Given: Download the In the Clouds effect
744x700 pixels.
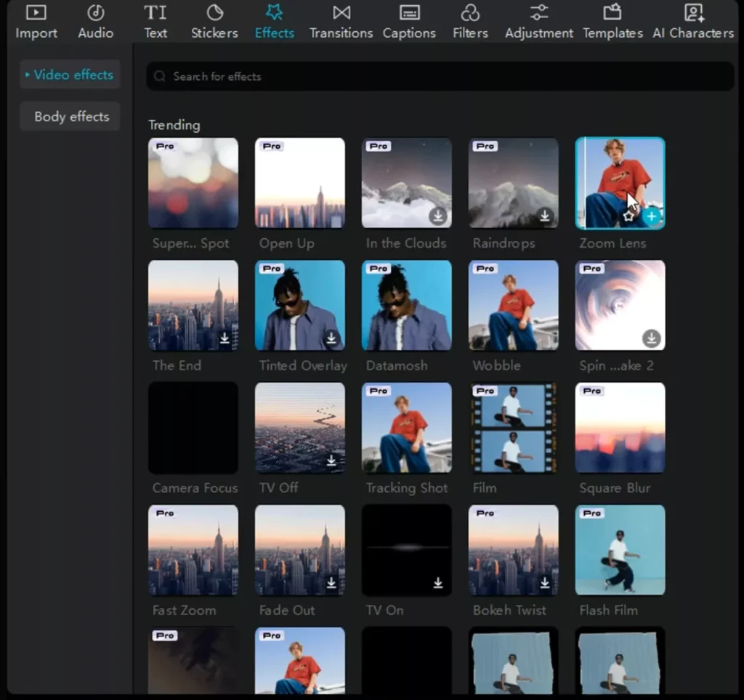Looking at the screenshot, I should point(437,216).
